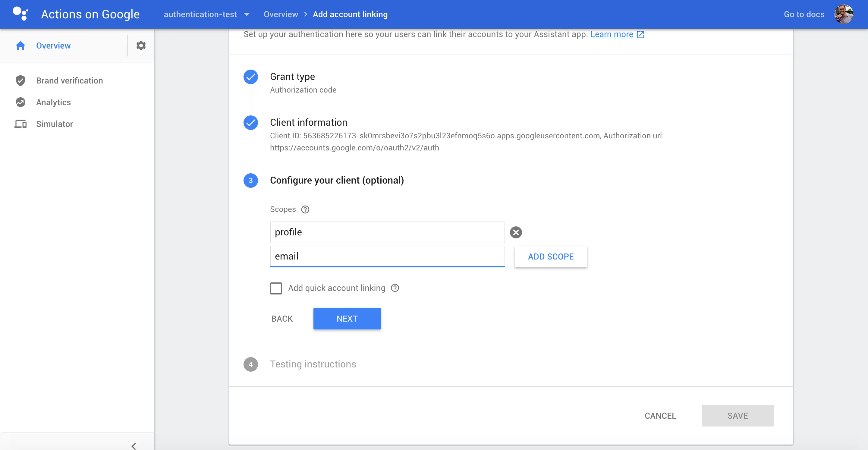Viewport: 868px width, 450px height.
Task: Go to Overview breadcrumb
Action: coord(281,14)
